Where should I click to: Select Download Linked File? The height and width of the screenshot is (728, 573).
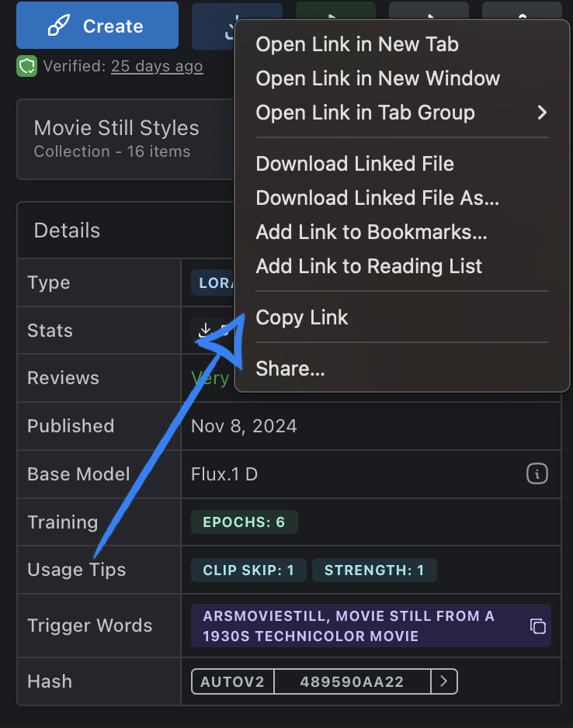pyautogui.click(x=355, y=164)
